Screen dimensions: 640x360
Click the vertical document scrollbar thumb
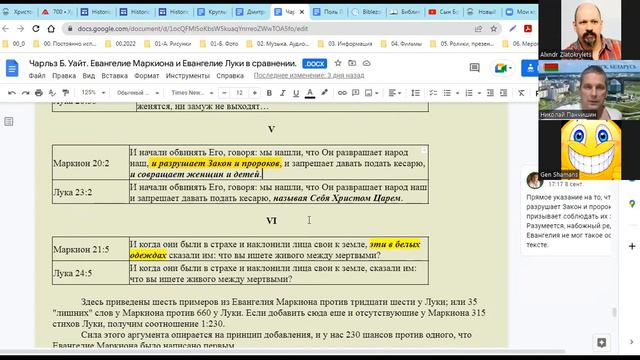(x=614, y=312)
